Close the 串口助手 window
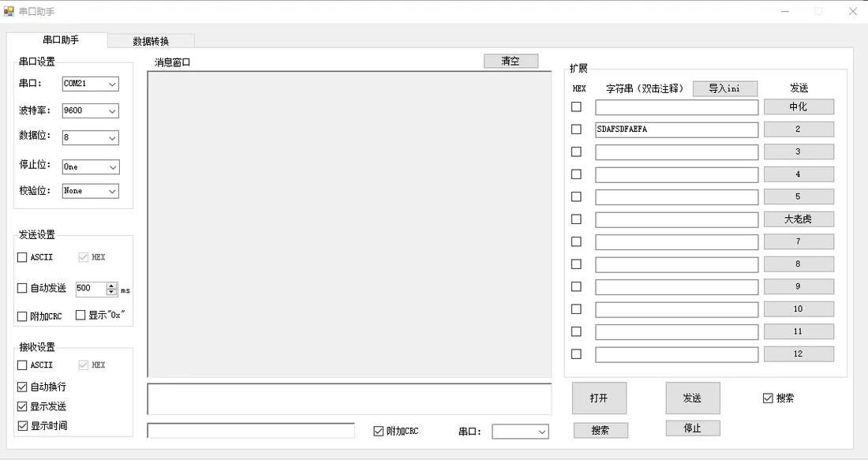The width and height of the screenshot is (868, 460). (852, 11)
